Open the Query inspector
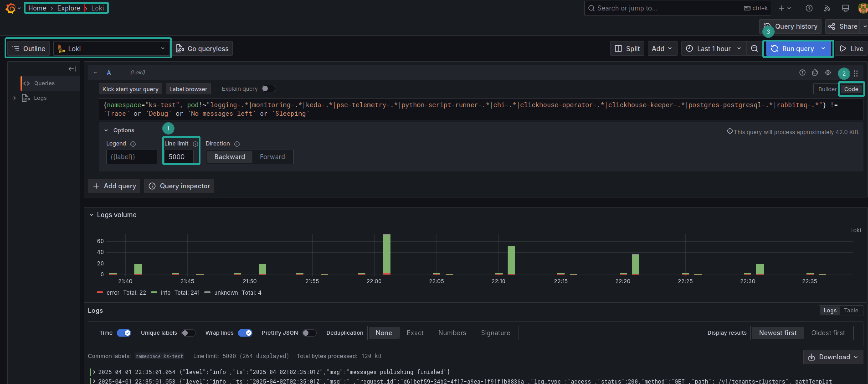Image resolution: width=868 pixels, height=384 pixels. coord(179,186)
